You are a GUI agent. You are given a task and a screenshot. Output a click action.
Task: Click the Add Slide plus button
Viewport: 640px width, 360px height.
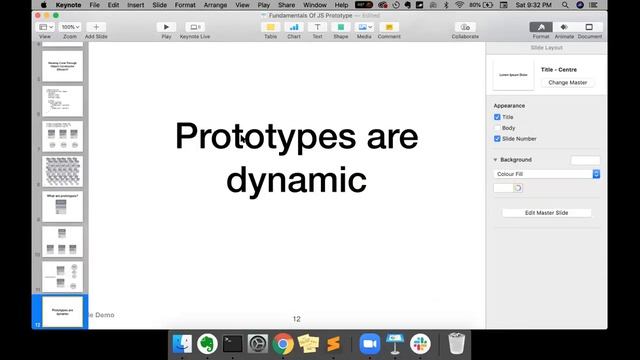(x=96, y=27)
